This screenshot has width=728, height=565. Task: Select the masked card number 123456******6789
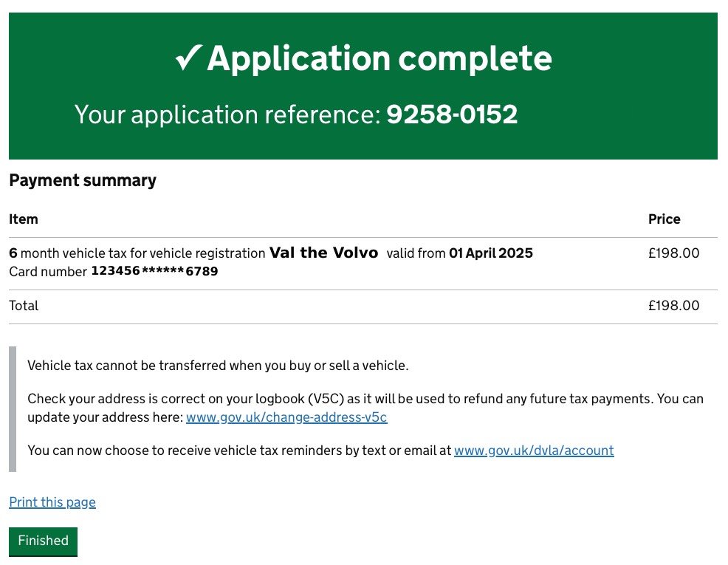click(x=154, y=272)
